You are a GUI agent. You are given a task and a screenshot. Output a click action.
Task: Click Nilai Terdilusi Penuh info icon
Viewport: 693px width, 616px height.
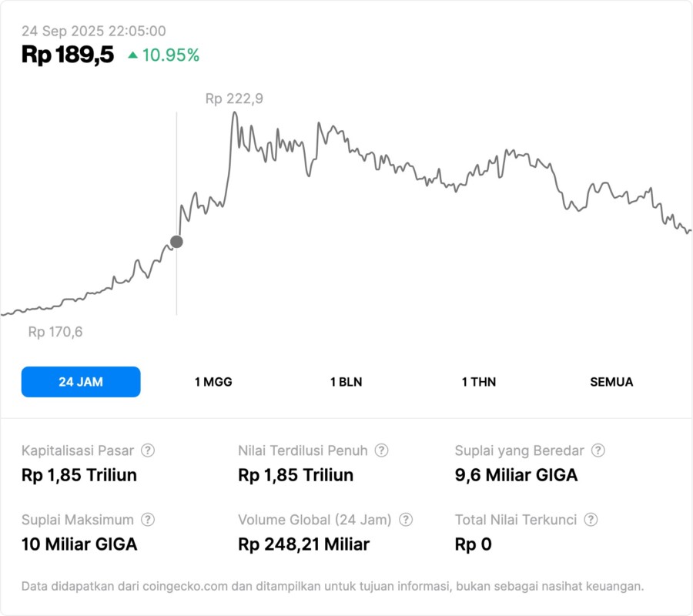click(x=381, y=450)
